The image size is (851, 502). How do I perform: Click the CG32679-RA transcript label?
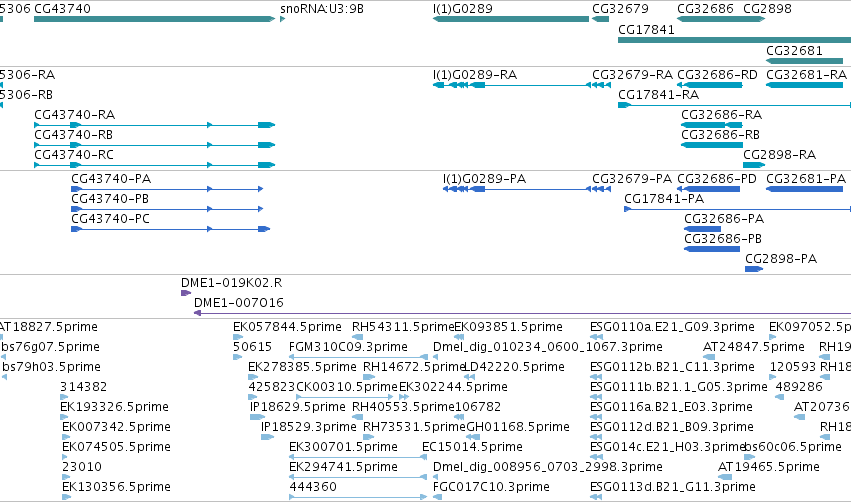point(632,75)
